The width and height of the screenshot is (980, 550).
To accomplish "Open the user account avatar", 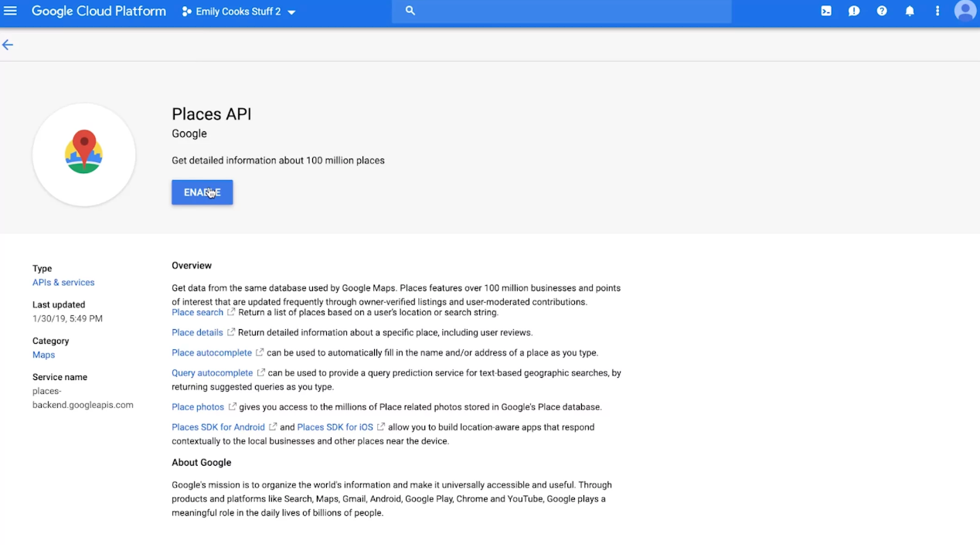I will [x=965, y=12].
